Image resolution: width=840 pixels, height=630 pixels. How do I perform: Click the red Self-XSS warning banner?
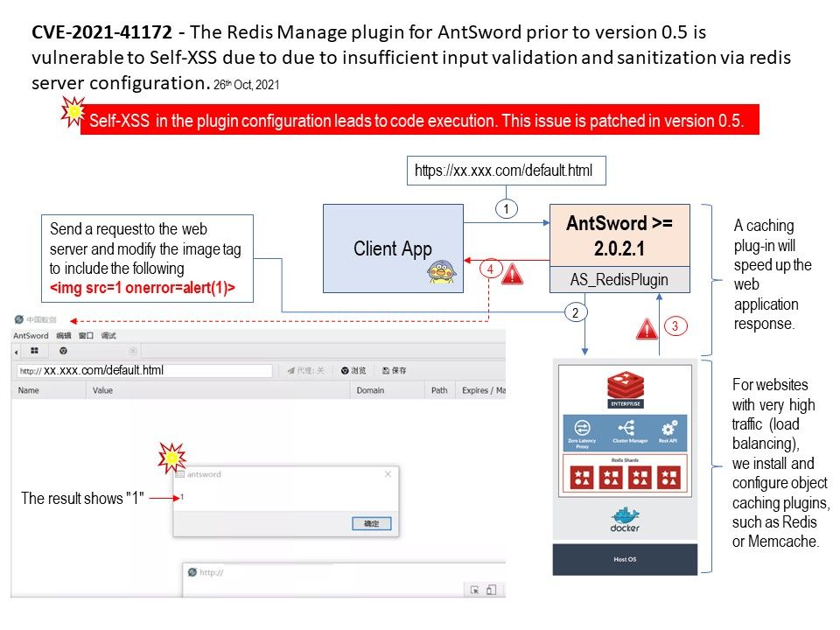point(420,120)
